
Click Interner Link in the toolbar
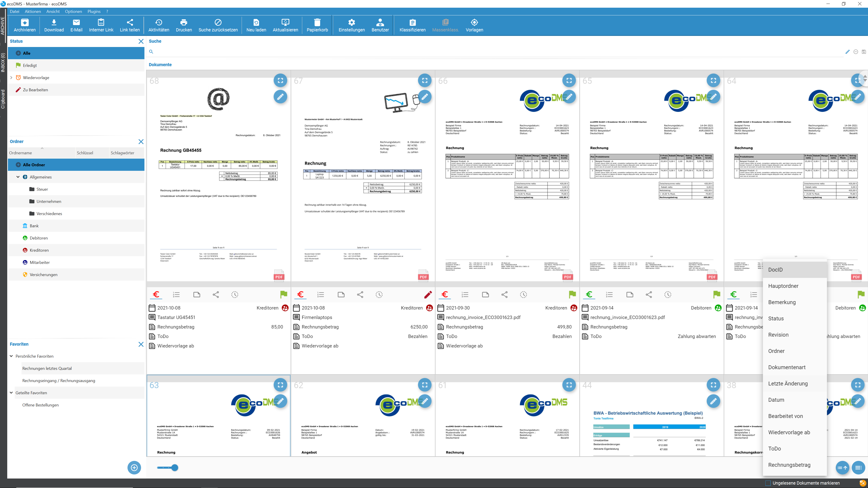pyautogui.click(x=101, y=25)
